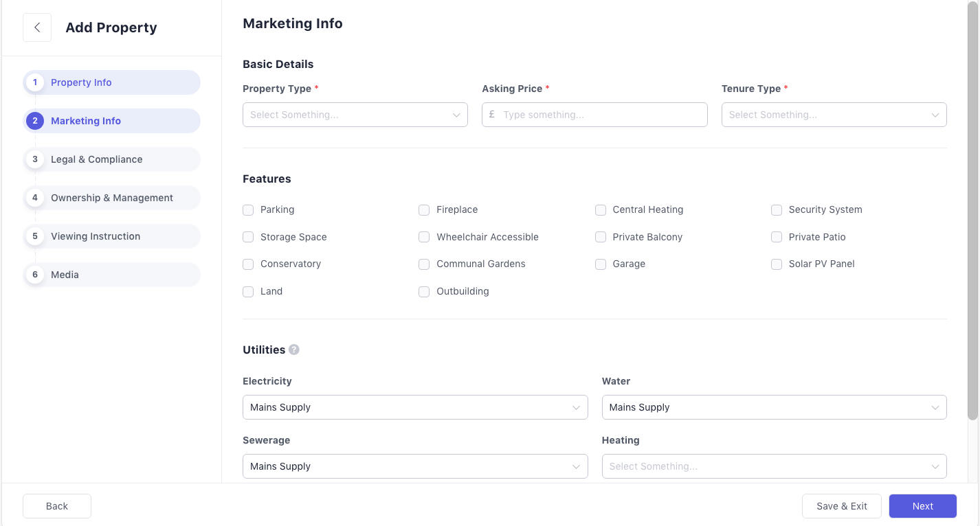The image size is (980, 526).
Task: Click Save & Exit button
Action: pos(842,506)
